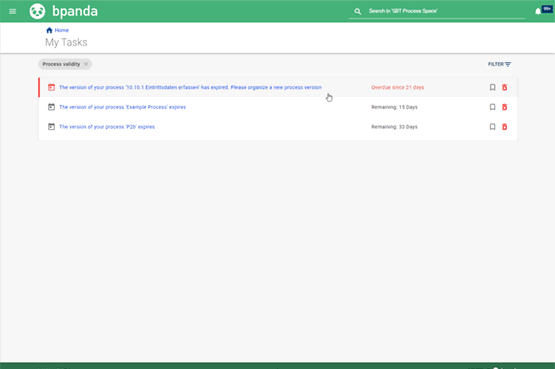Screen dimensions: 555x369
Task: Delete the Example Process task
Action: tap(505, 107)
